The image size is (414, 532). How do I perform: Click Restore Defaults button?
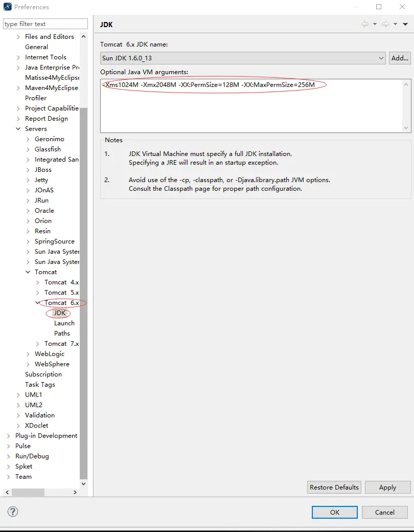(334, 487)
